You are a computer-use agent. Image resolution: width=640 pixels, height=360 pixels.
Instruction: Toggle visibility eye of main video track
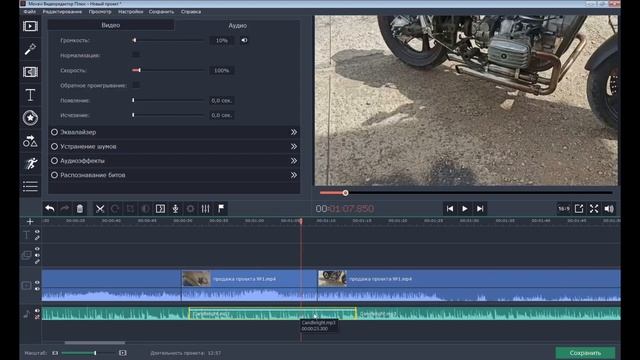pyautogui.click(x=37, y=282)
